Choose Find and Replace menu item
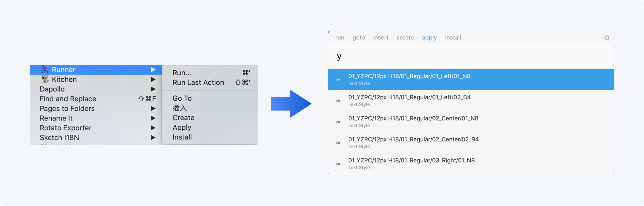 68,99
